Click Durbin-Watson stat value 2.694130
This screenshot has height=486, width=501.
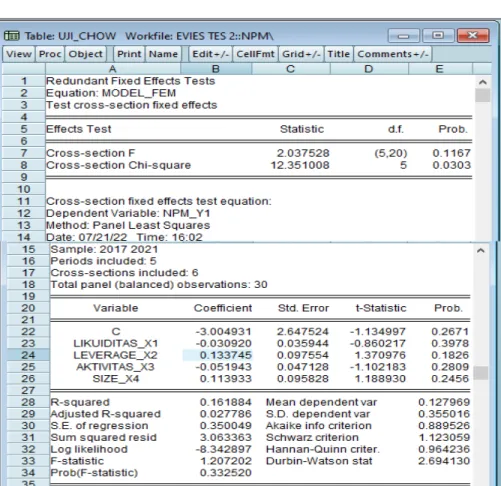pyautogui.click(x=444, y=461)
